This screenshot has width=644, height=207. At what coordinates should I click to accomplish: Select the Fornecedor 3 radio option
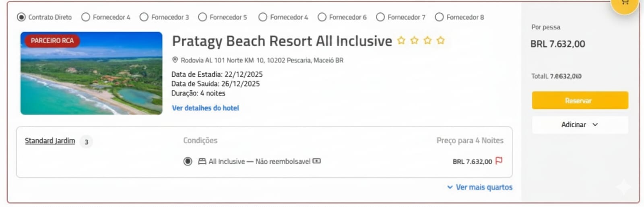click(x=144, y=17)
